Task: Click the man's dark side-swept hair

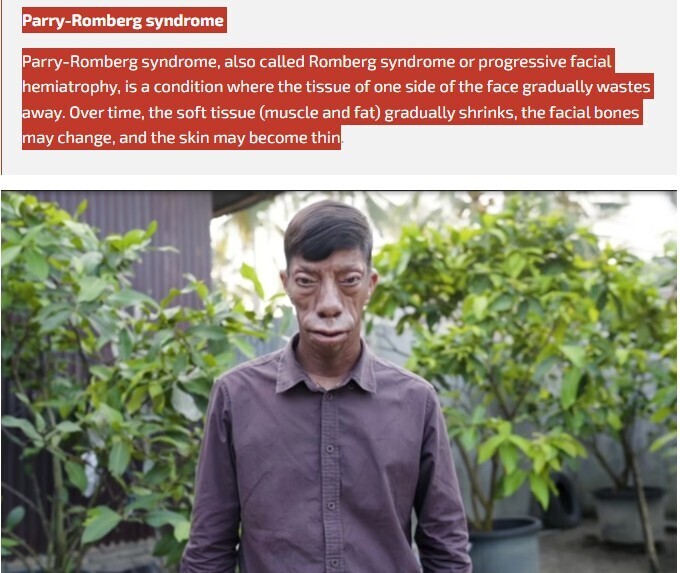Action: point(328,232)
